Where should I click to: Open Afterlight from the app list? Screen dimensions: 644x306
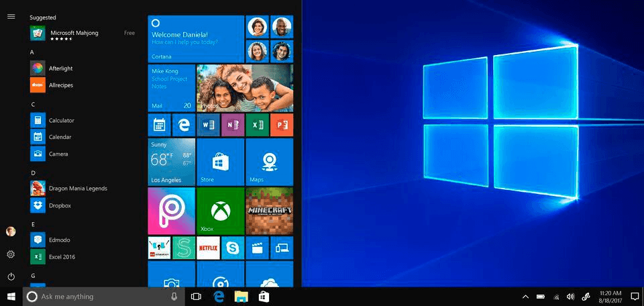(60, 68)
